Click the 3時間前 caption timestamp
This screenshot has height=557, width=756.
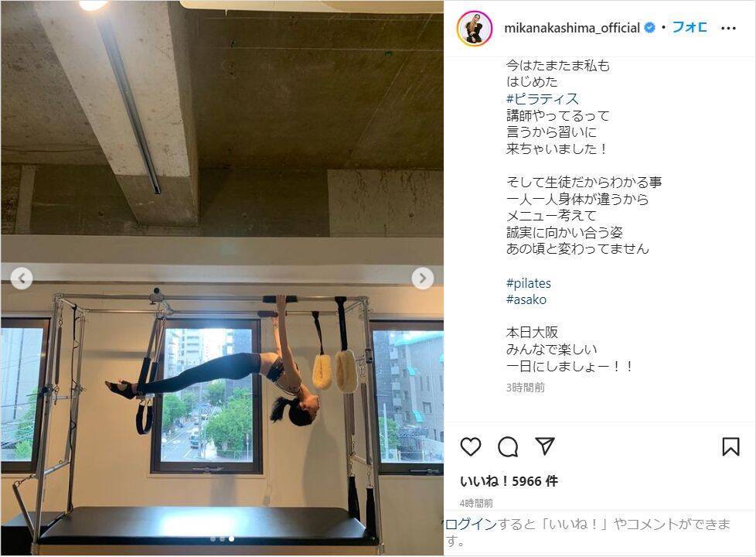pos(526,388)
